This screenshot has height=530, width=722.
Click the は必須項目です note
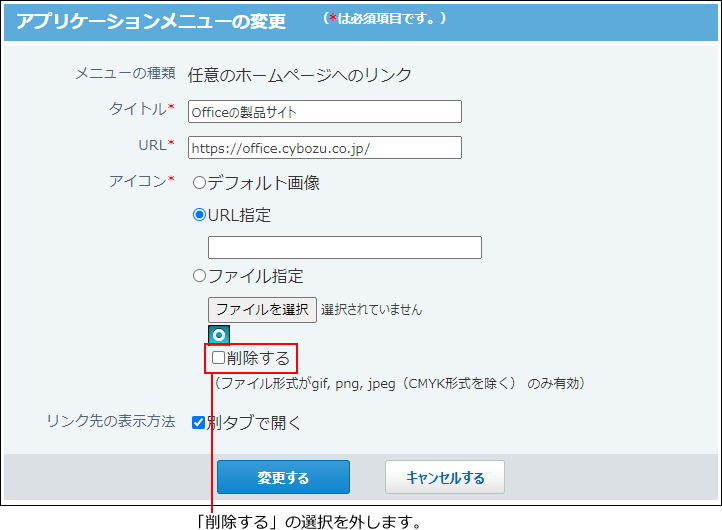tap(384, 18)
